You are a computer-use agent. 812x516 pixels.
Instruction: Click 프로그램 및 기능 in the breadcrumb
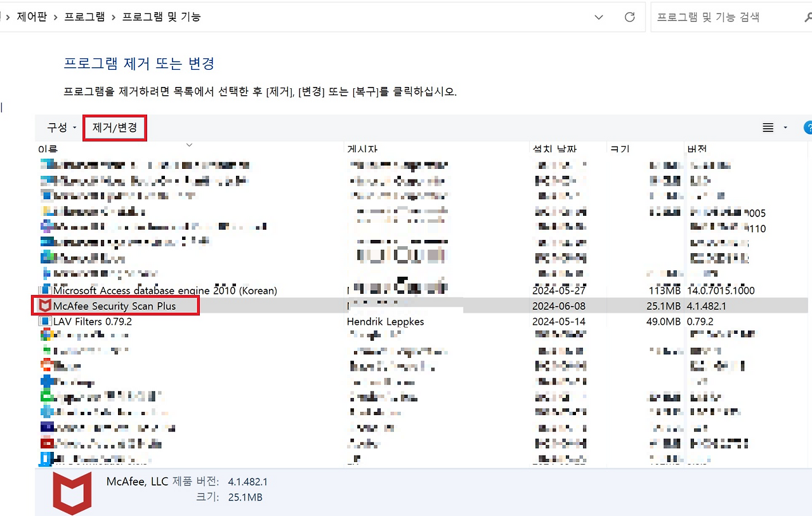click(161, 17)
